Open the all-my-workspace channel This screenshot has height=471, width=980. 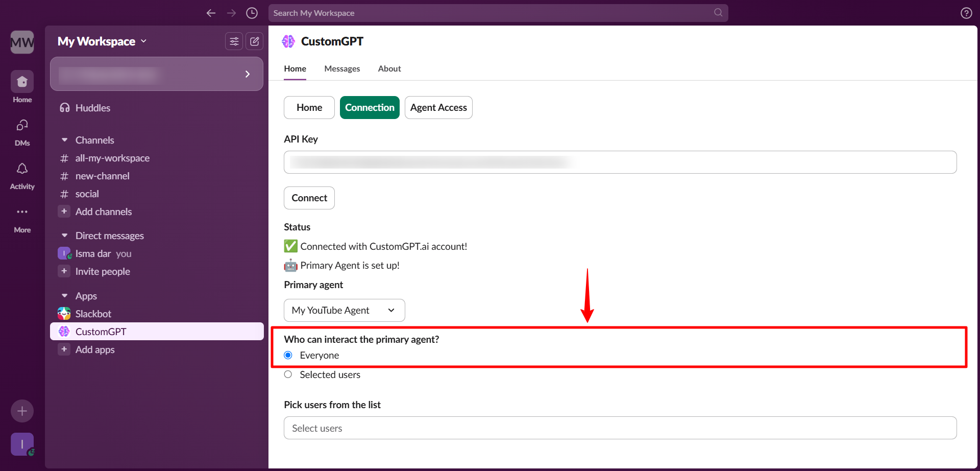pyautogui.click(x=157, y=158)
